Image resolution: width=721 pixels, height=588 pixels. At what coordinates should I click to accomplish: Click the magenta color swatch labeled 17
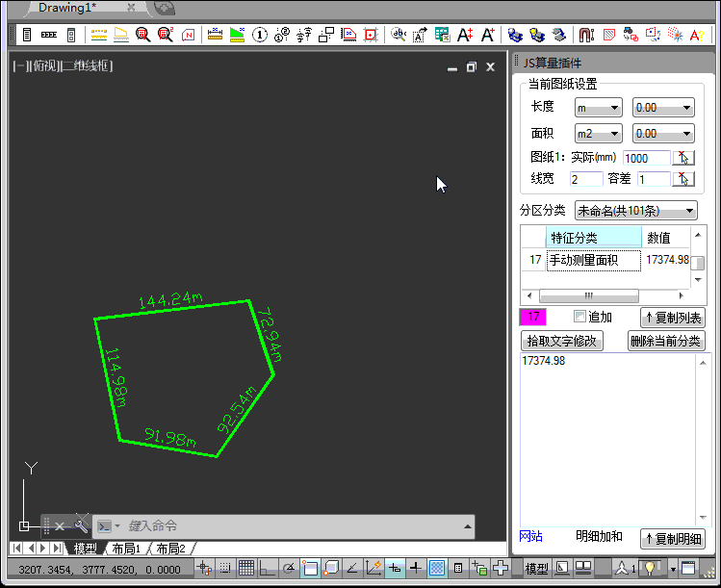[533, 317]
